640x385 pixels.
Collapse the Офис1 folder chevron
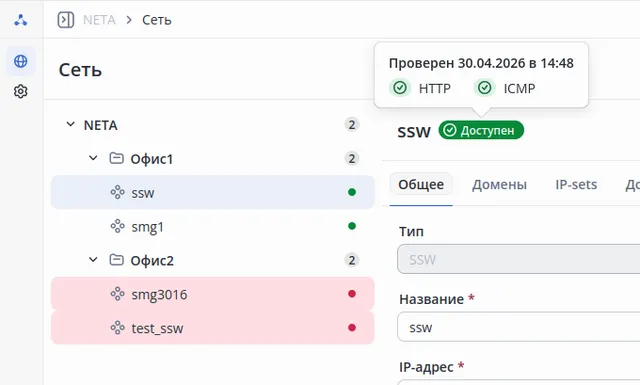pyautogui.click(x=93, y=158)
